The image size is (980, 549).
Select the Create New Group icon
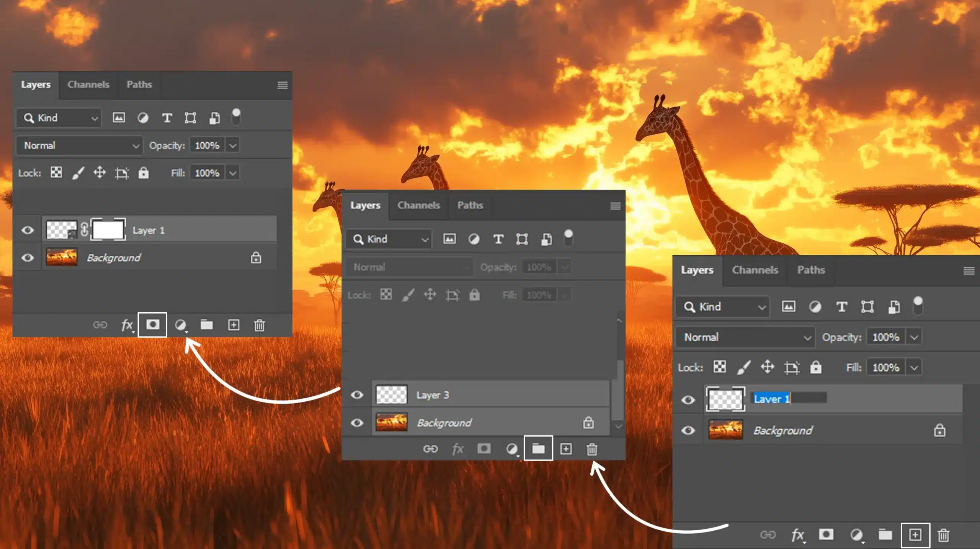(x=539, y=448)
